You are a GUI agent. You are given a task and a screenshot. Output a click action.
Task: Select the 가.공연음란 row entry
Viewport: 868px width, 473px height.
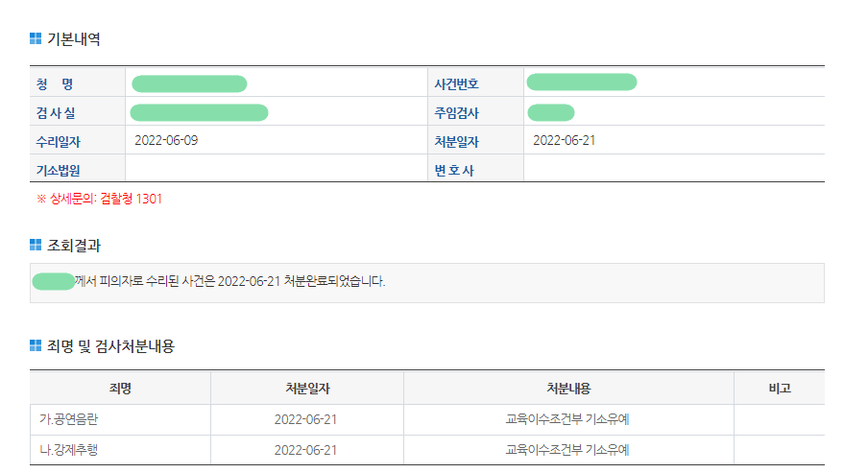[x=69, y=419]
